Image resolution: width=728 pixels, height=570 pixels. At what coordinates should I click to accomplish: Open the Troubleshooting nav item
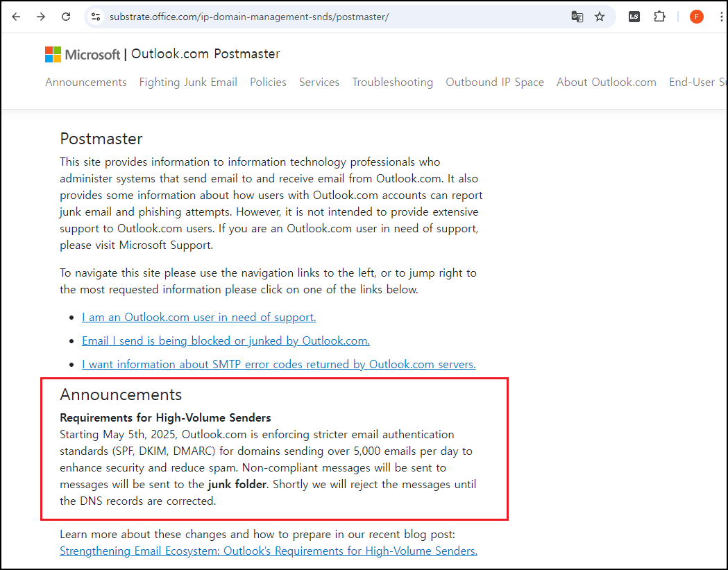[392, 82]
